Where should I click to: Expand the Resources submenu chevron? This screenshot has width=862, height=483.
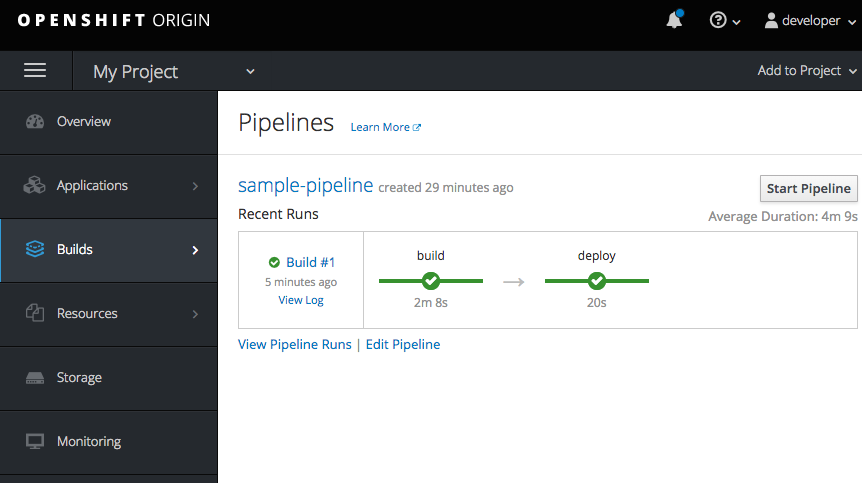pos(195,314)
